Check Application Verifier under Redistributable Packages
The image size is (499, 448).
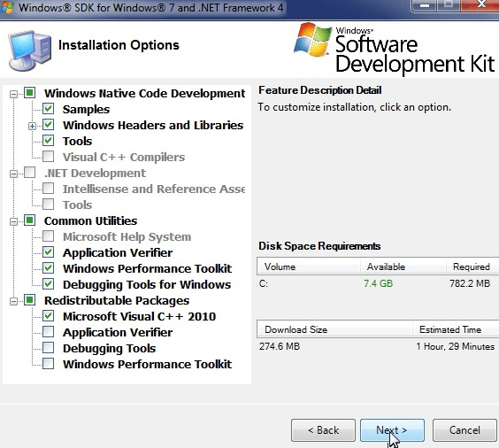click(x=49, y=332)
